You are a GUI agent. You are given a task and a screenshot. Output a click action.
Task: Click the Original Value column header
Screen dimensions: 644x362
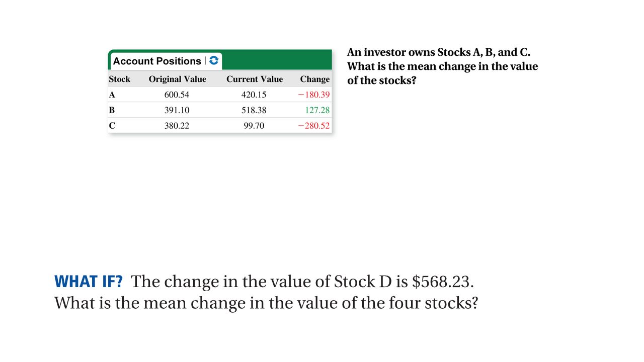point(177,79)
